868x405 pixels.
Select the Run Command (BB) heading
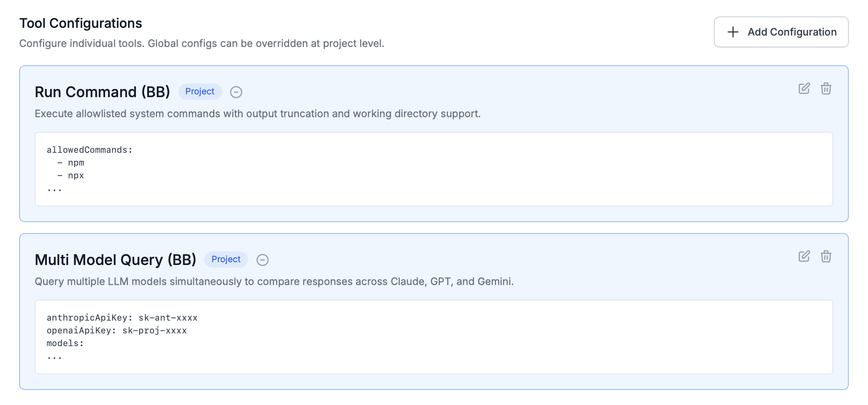point(102,92)
